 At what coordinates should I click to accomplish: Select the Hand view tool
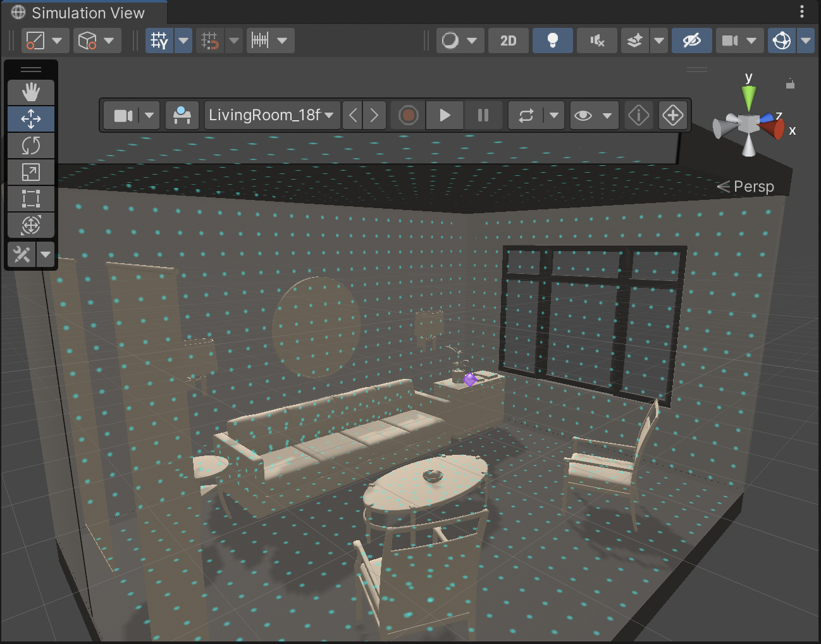(x=30, y=92)
